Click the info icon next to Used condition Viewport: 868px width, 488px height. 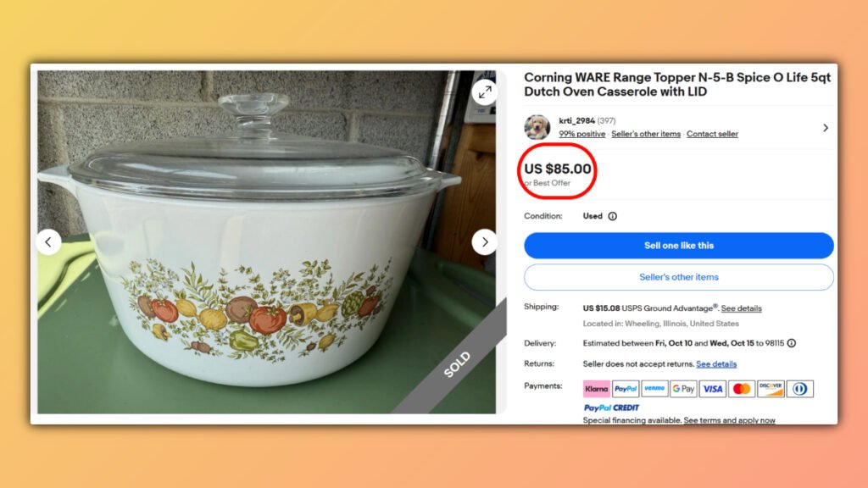[x=612, y=216]
